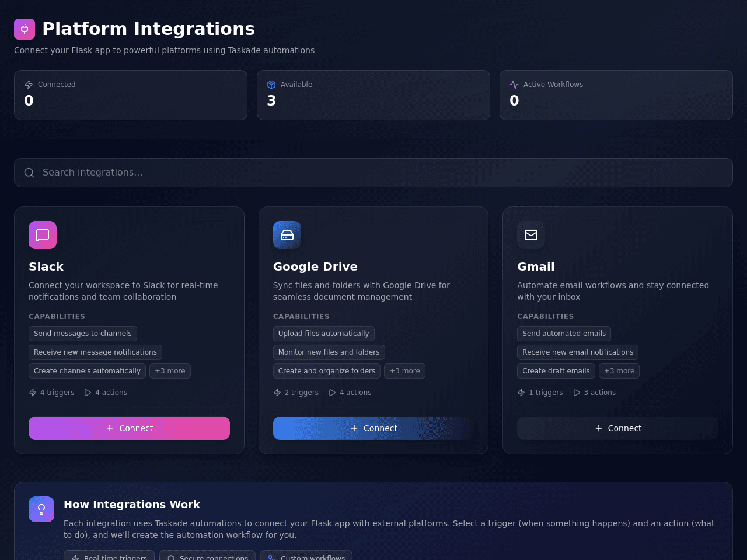Click the Secure connections badge
Screen dimensions: 747x560
(207, 556)
